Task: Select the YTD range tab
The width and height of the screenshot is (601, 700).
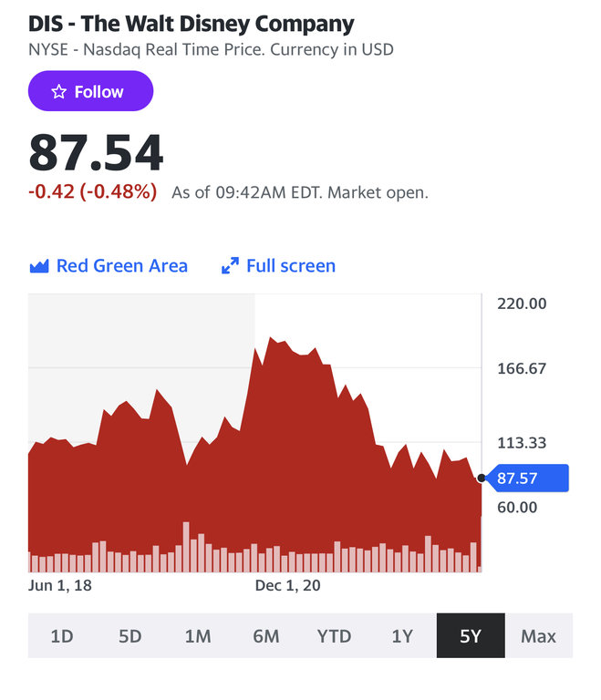Action: click(334, 636)
